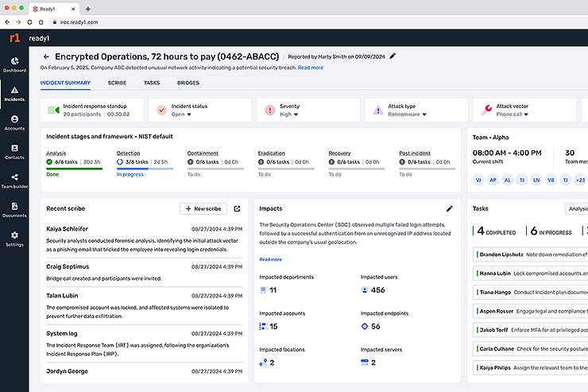Expand the Severity High dropdown
Screen dimensions: 588x392
click(290, 114)
